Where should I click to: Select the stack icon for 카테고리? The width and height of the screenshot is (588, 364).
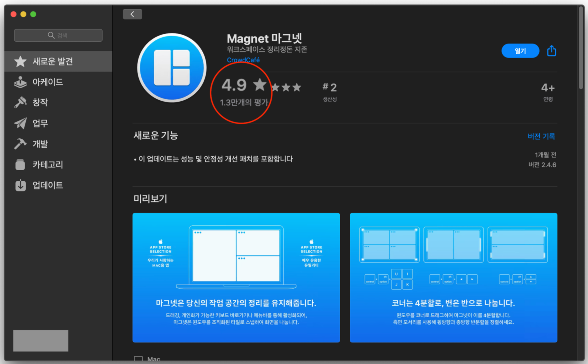click(x=20, y=165)
